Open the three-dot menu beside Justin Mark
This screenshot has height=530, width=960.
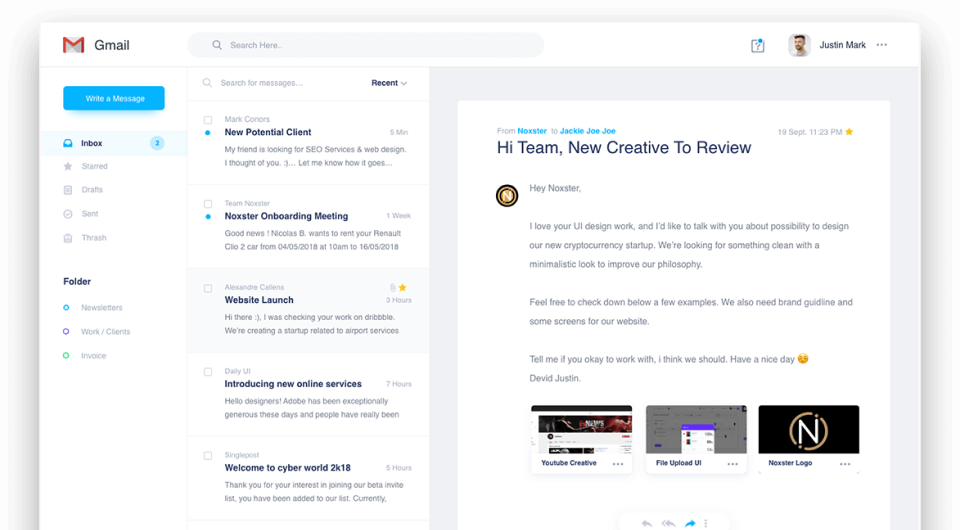click(882, 45)
